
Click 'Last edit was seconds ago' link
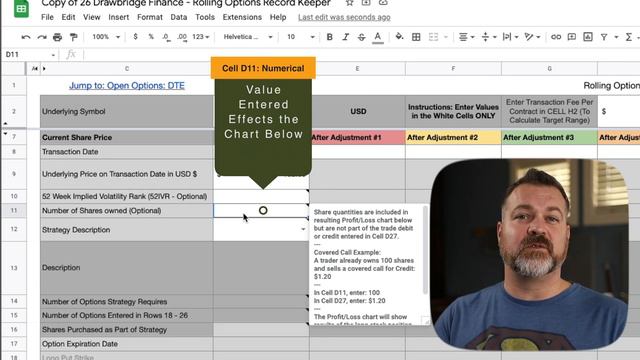[344, 17]
